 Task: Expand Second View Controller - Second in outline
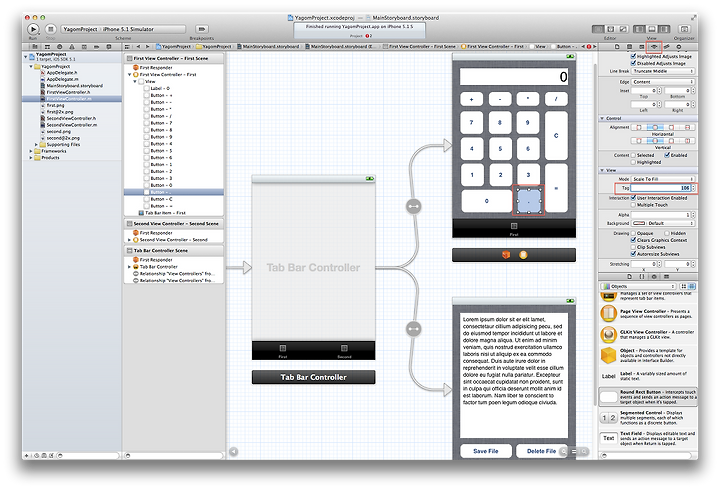tap(129, 240)
